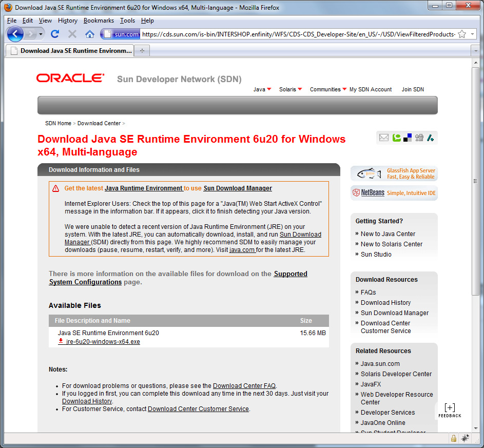This screenshot has width=484, height=448.
Task: Open the Tools menu
Action: [x=127, y=21]
